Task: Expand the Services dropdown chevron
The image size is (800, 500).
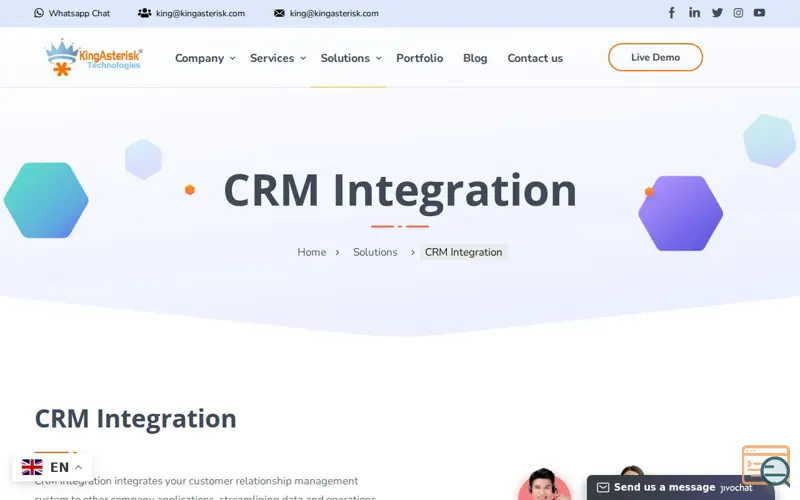Action: pos(303,58)
